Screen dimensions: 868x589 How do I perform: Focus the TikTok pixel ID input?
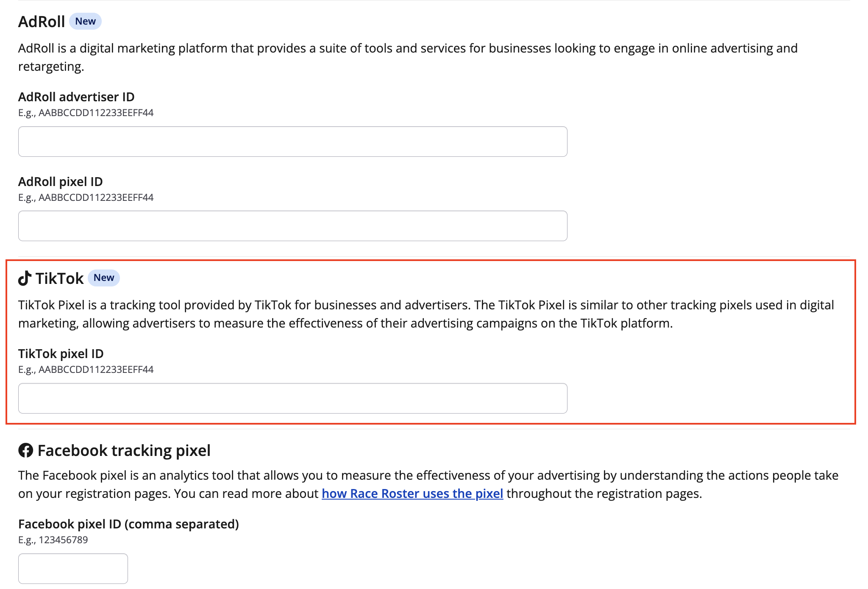pos(292,398)
